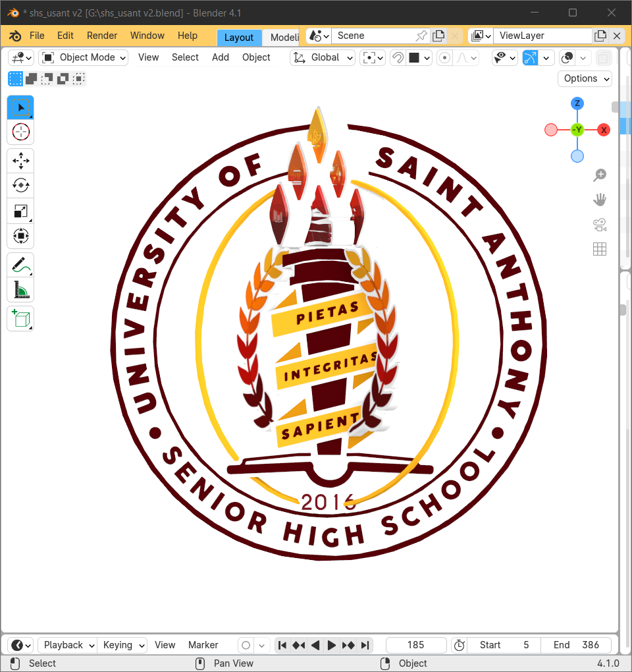632x672 pixels.
Task: Select the Rotate tool
Action: pos(20,186)
